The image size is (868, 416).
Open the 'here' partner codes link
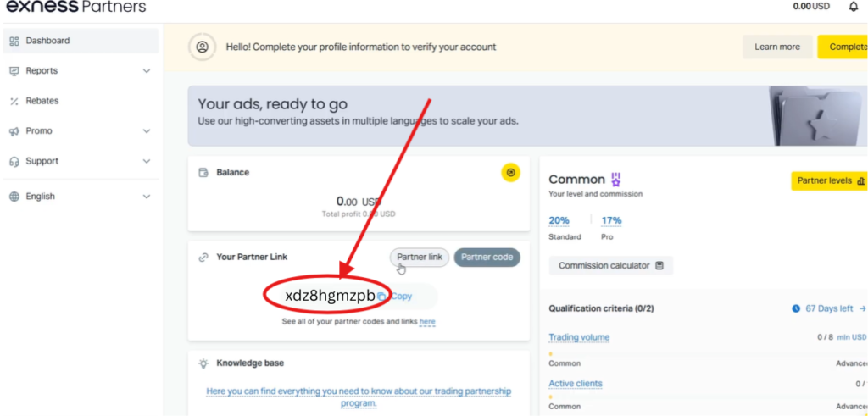pyautogui.click(x=427, y=321)
